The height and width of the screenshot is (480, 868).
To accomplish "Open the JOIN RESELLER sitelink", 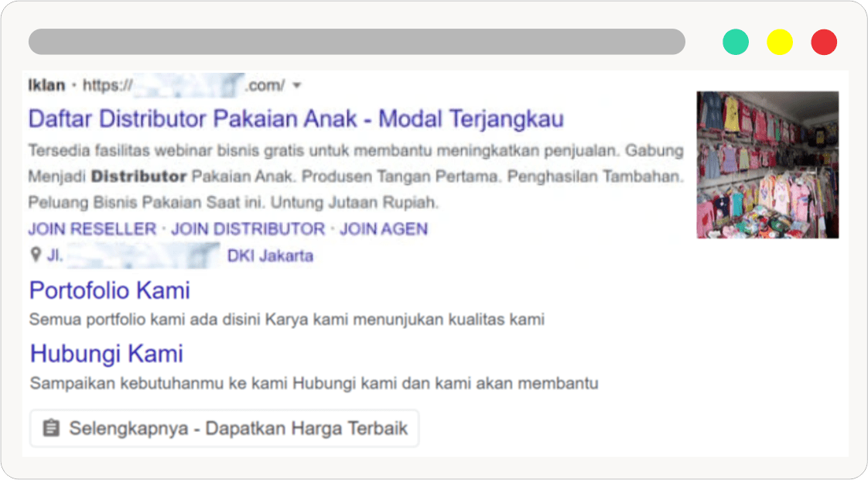I will pyautogui.click(x=92, y=229).
